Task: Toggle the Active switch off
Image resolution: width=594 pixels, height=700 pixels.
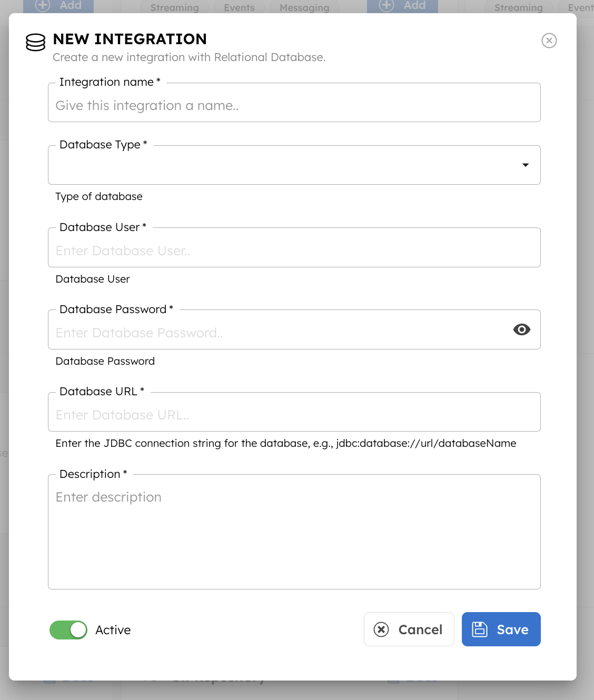Action: click(68, 630)
